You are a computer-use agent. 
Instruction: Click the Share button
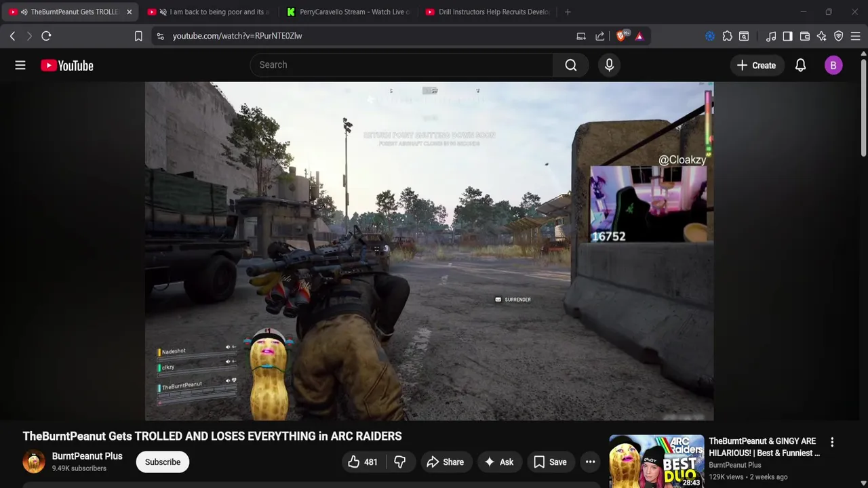pos(445,462)
